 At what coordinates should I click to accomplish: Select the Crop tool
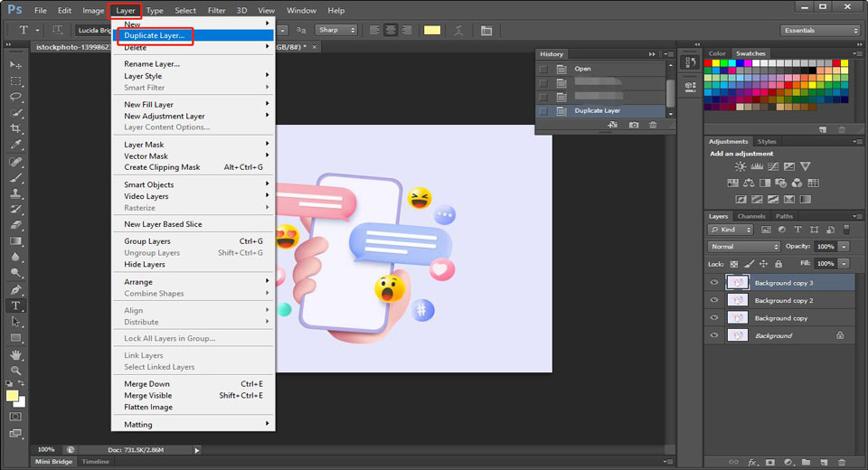tap(15, 128)
